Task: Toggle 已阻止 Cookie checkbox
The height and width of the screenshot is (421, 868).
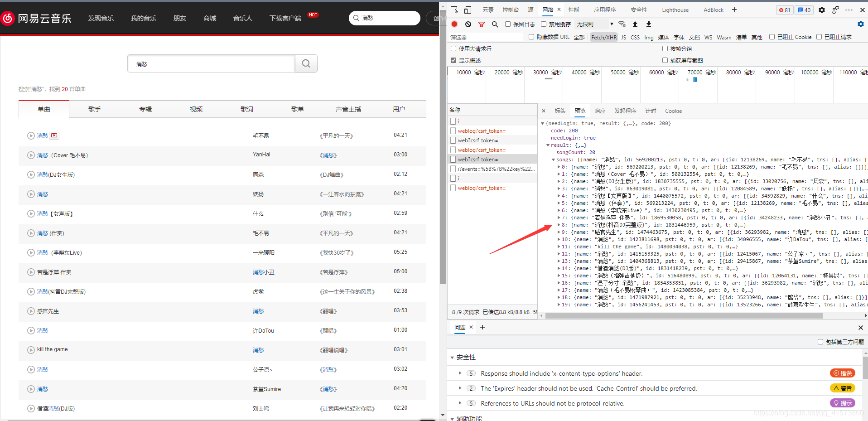Action: 772,37
